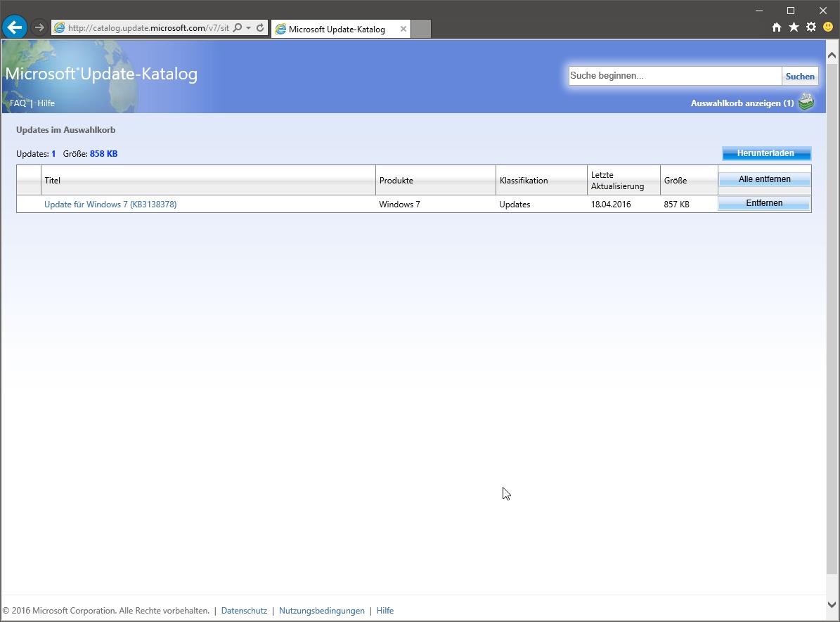Open a new blank tab
The width and height of the screenshot is (840, 622).
pyautogui.click(x=421, y=29)
